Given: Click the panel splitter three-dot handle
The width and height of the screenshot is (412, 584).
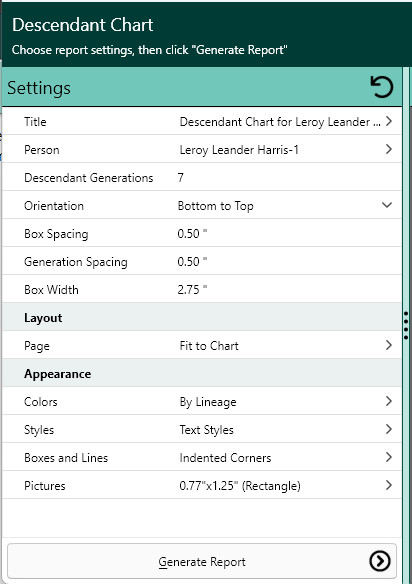Looking at the screenshot, I should 406,326.
